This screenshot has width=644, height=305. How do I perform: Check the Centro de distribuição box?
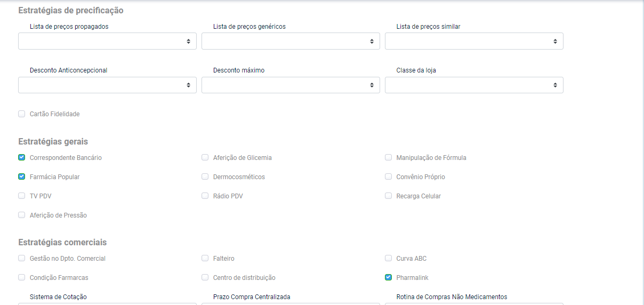click(x=205, y=277)
